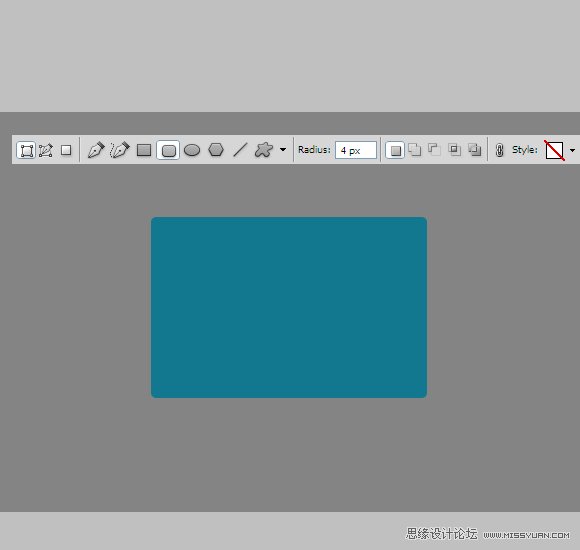The width and height of the screenshot is (580, 550).
Task: Open the Style picker dropdown arrow
Action: 572,150
